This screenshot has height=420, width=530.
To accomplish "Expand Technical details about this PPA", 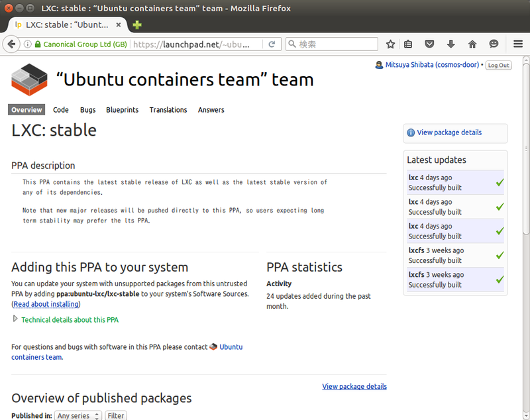I will (x=15, y=319).
